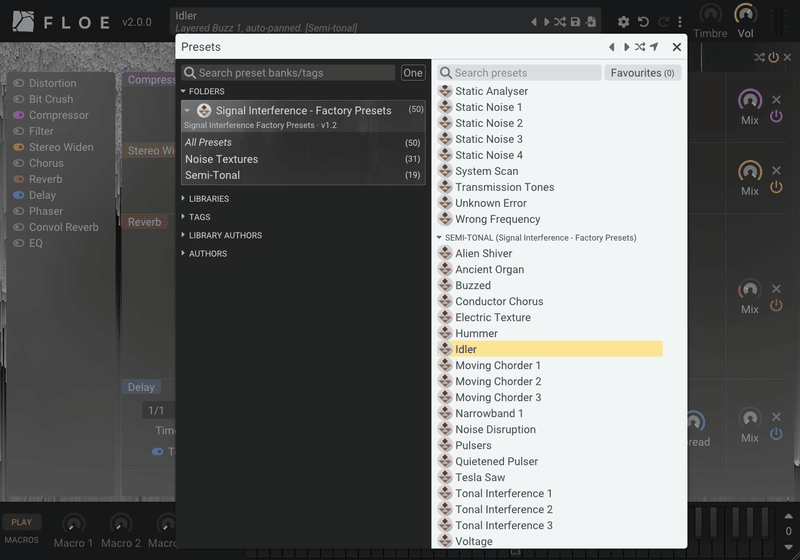Disable the Compressor effect switch

pos(19,115)
